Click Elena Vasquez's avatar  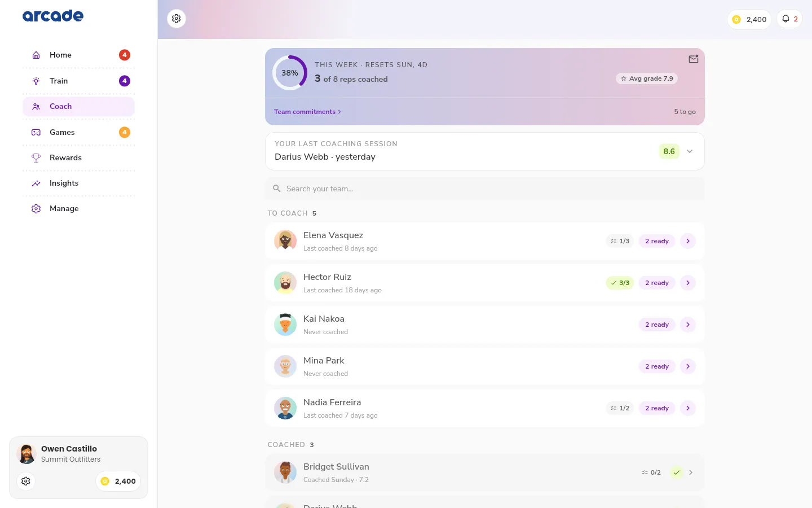pyautogui.click(x=285, y=241)
